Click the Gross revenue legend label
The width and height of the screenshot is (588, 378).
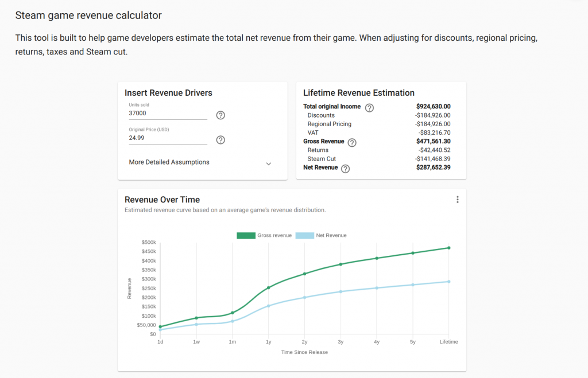[274, 235]
